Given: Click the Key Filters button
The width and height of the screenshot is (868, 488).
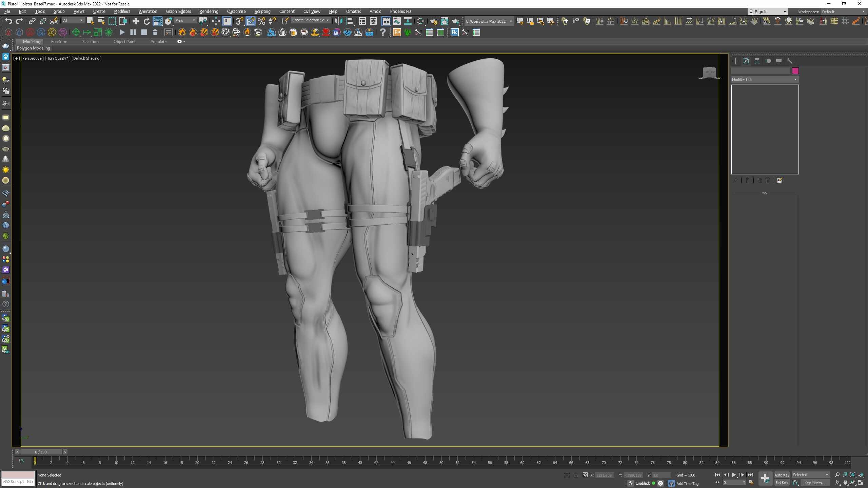Looking at the screenshot, I should (815, 483).
